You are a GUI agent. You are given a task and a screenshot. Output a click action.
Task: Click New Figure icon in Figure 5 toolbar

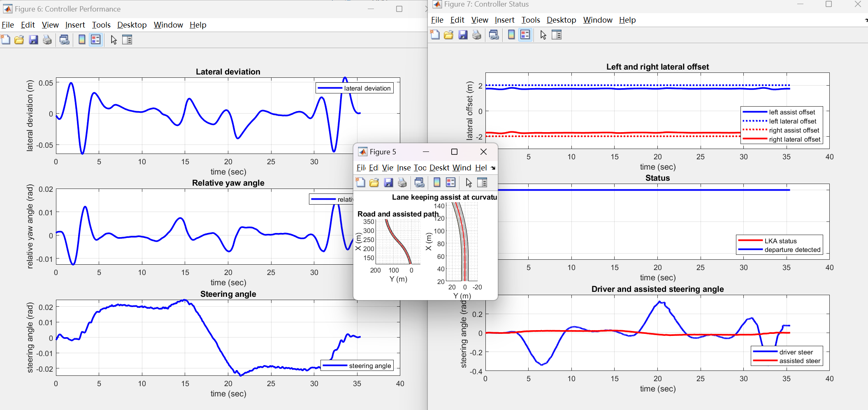click(360, 182)
